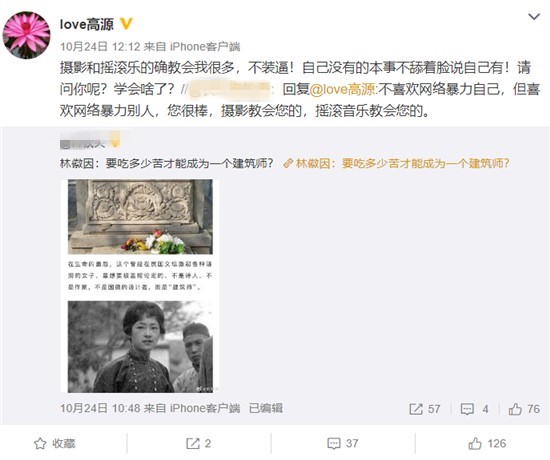Image resolution: width=550 pixels, height=460 pixels.
Task: Like this post thumbs-up 126
Action: pos(487,444)
